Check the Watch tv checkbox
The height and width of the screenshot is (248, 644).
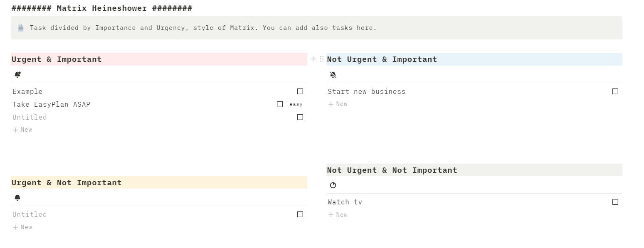(615, 202)
